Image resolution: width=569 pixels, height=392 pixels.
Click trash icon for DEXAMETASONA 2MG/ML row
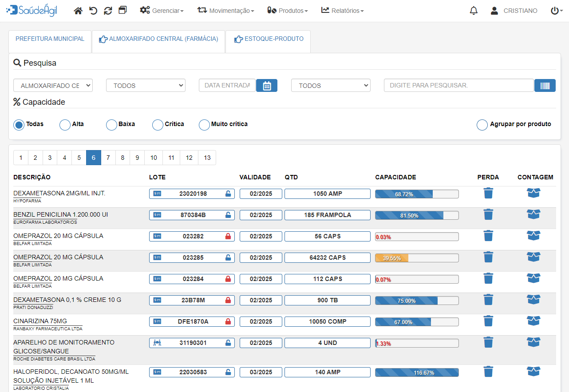(488, 193)
